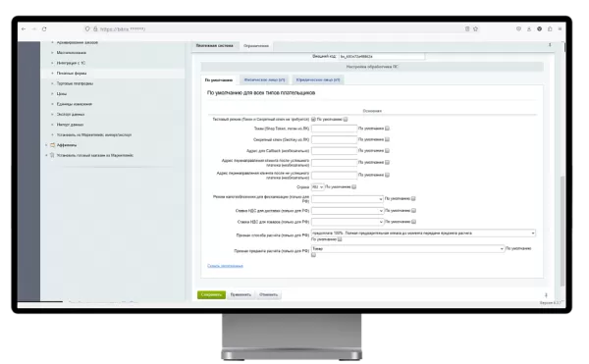This screenshot has width=589, height=364.
Task: Click the pin icon beside the Отменить button row
Action: [x=546, y=295]
